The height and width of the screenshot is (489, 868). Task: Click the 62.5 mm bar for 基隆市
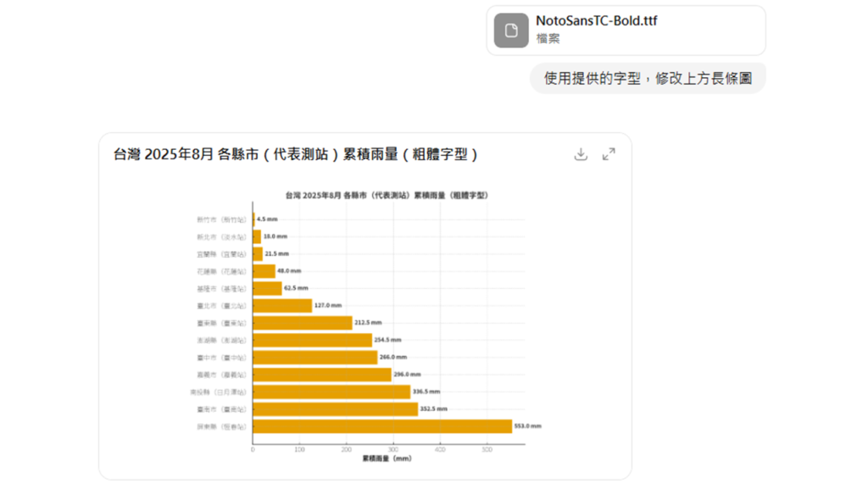click(267, 288)
